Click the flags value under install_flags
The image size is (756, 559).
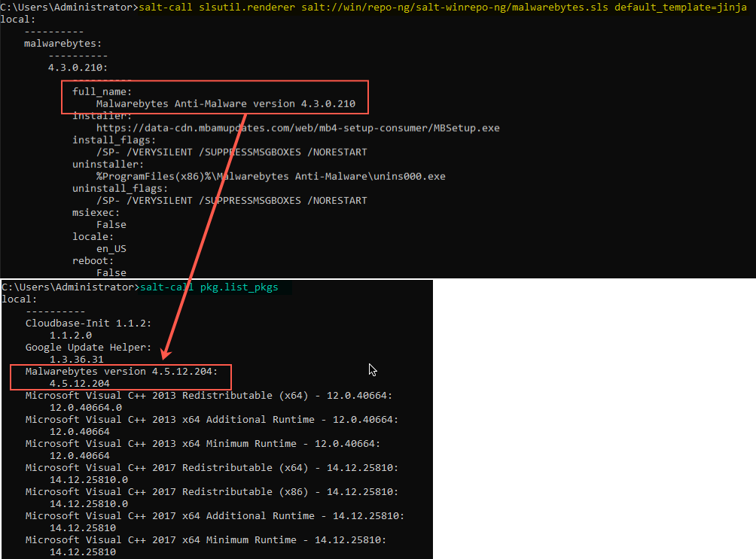pyautogui.click(x=231, y=152)
